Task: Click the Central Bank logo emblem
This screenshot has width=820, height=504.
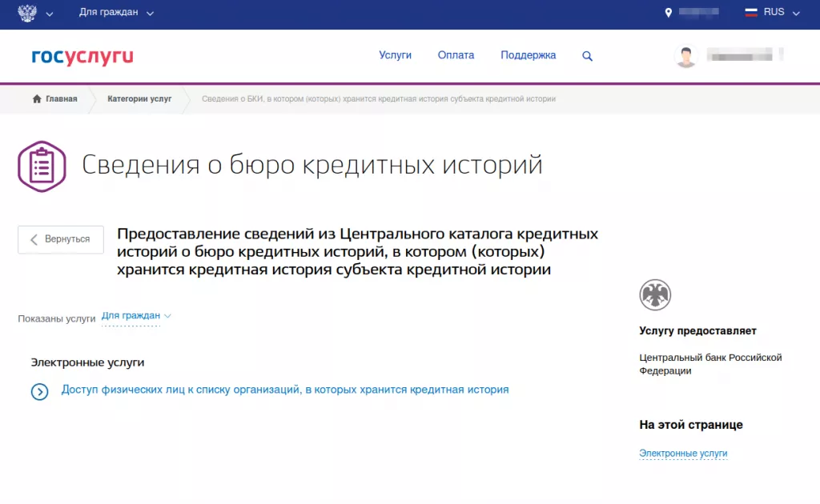Action: coord(655,294)
